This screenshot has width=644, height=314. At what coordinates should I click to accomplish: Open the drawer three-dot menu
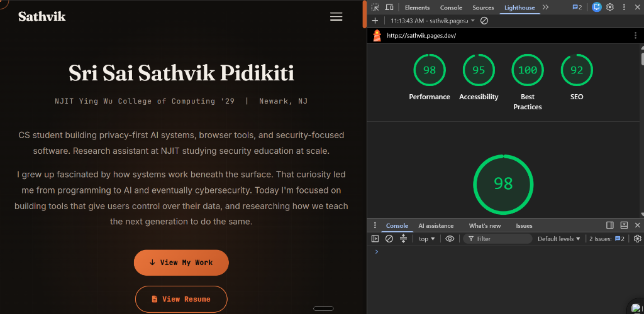tap(375, 225)
